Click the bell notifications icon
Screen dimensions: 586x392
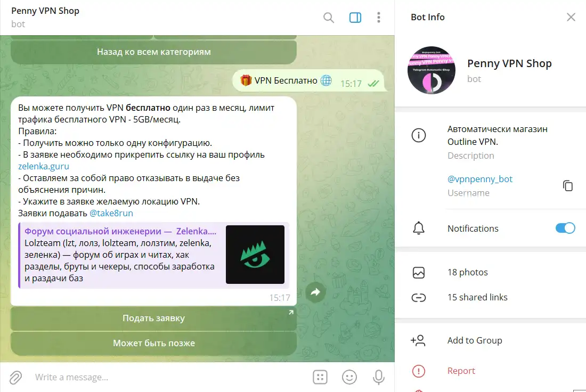pos(419,228)
